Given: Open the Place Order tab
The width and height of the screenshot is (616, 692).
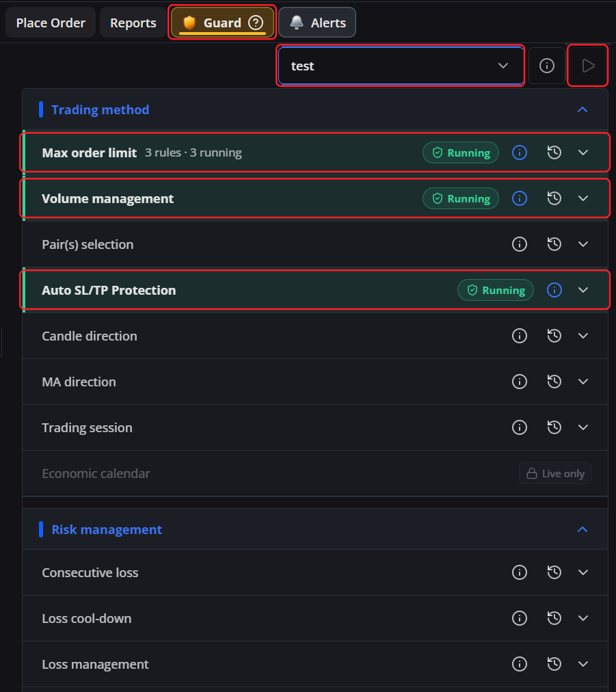Looking at the screenshot, I should click(51, 23).
